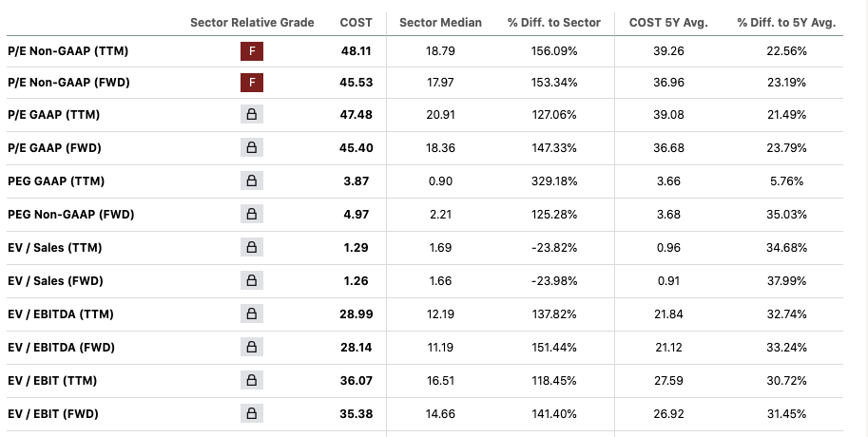Unlock the EV / EBIT (TTM) grade
Image resolution: width=868 pixels, height=437 pixels.
[252, 381]
